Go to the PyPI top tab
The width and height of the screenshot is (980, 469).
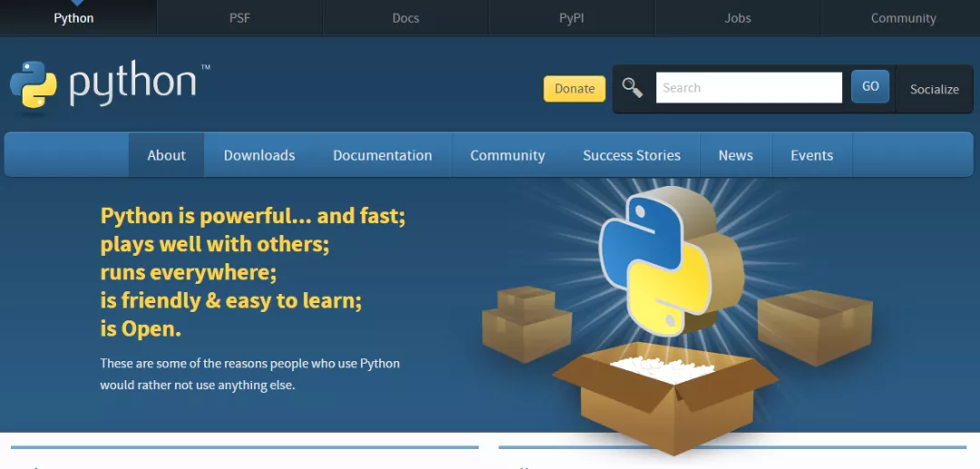click(x=572, y=18)
